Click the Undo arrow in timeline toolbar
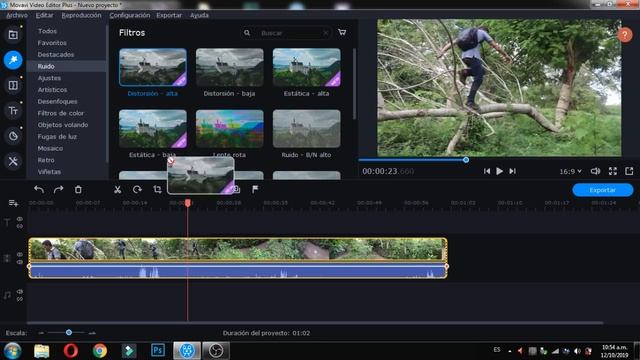 [x=39, y=189]
